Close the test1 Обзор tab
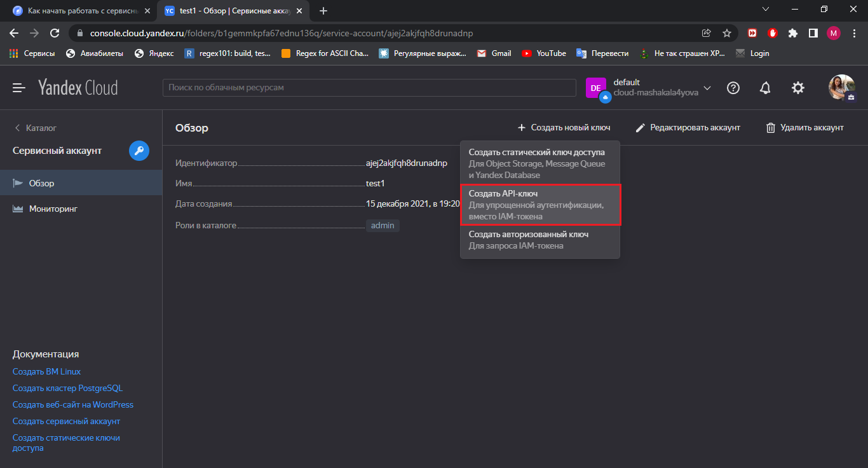868x468 pixels. click(299, 11)
